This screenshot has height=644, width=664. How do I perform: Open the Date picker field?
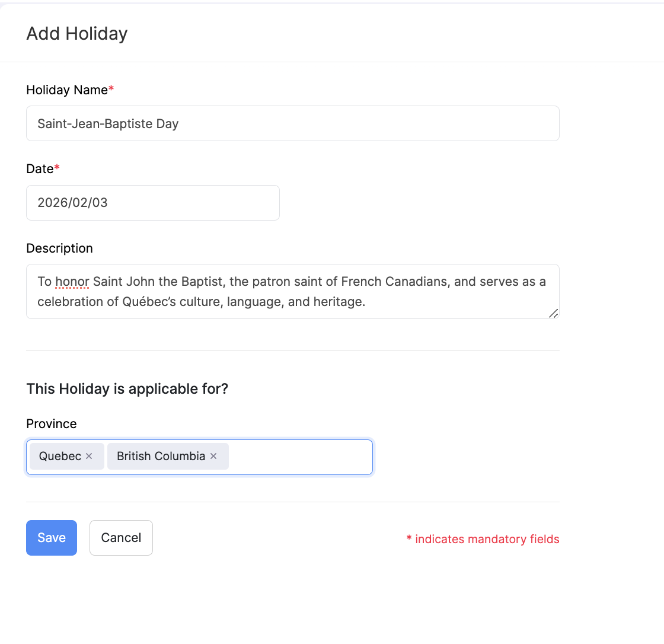[x=152, y=203]
